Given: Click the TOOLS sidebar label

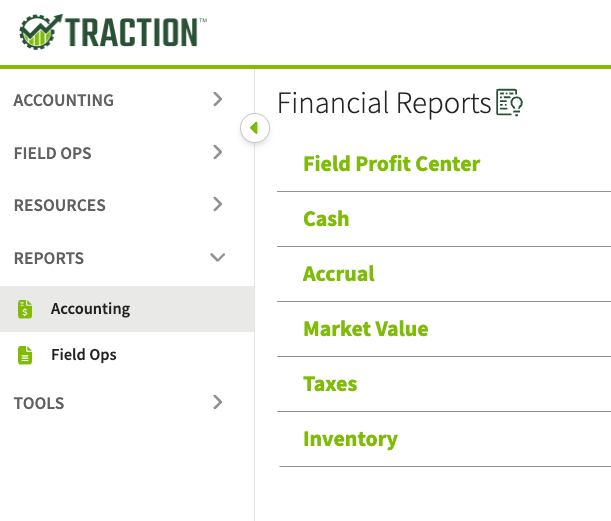Looking at the screenshot, I should [39, 403].
